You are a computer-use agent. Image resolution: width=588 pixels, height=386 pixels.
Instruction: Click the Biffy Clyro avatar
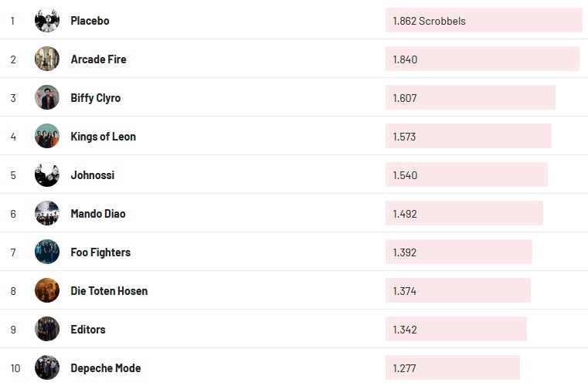[47, 98]
